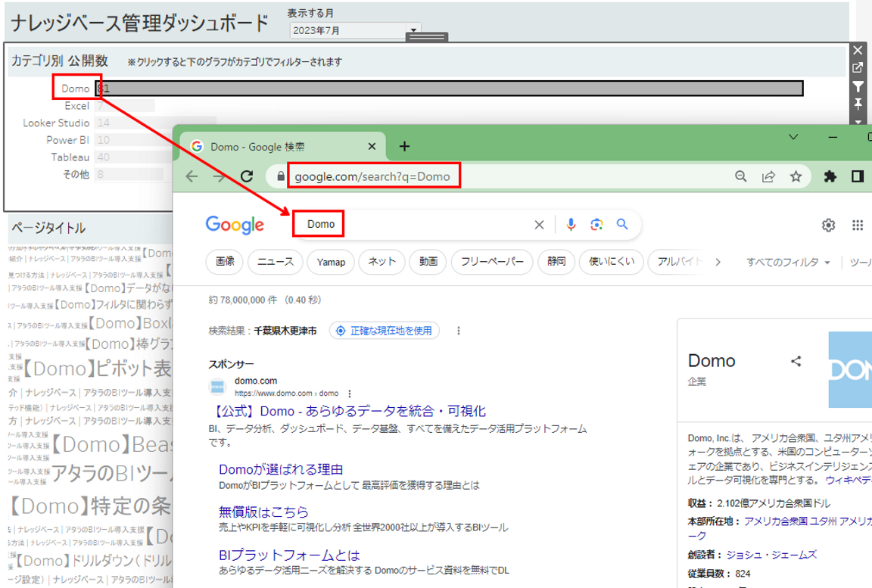Image resolution: width=872 pixels, height=588 pixels.
Task: Click 正確な現在地を使用 button
Action: point(385,331)
